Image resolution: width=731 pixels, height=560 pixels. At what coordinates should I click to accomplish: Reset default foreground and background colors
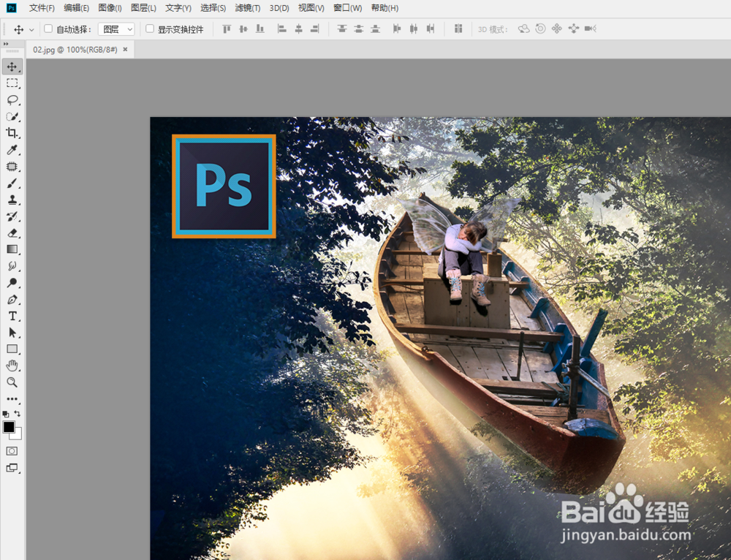6,414
